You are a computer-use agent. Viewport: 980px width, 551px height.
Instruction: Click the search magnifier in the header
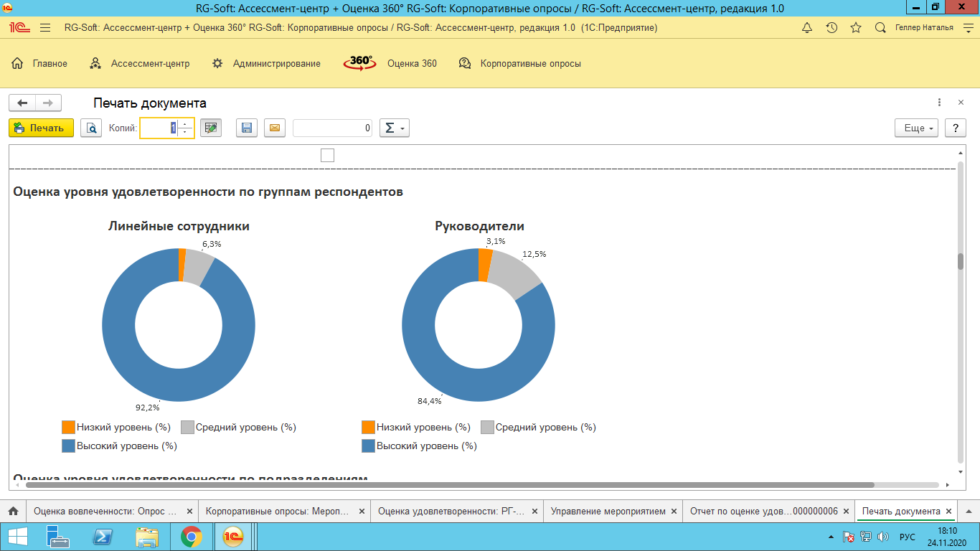(880, 28)
